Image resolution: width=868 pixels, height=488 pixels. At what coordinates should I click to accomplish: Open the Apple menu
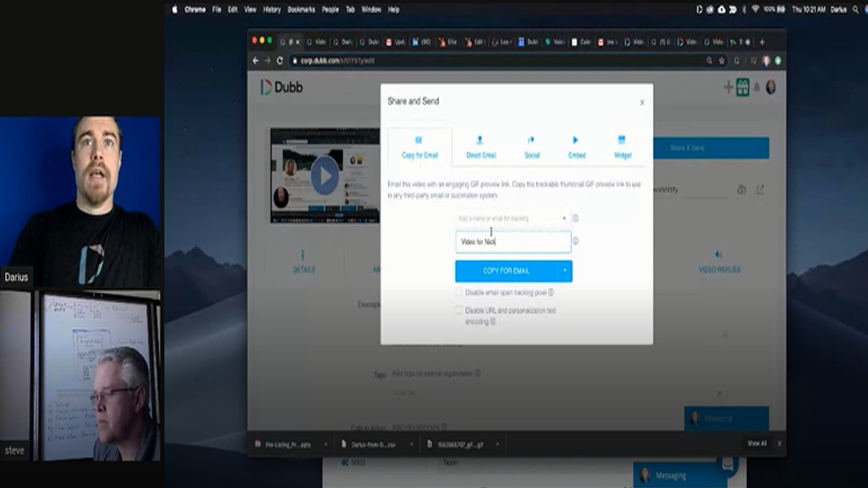[x=174, y=9]
